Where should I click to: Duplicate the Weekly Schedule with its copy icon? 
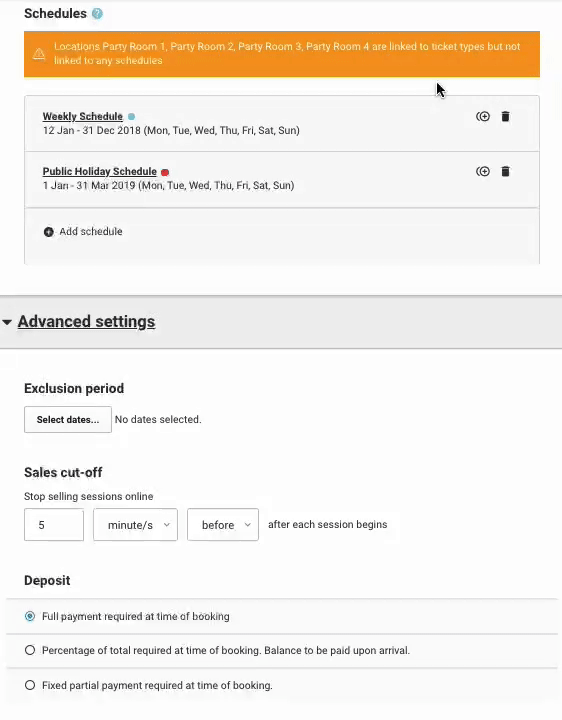(483, 117)
